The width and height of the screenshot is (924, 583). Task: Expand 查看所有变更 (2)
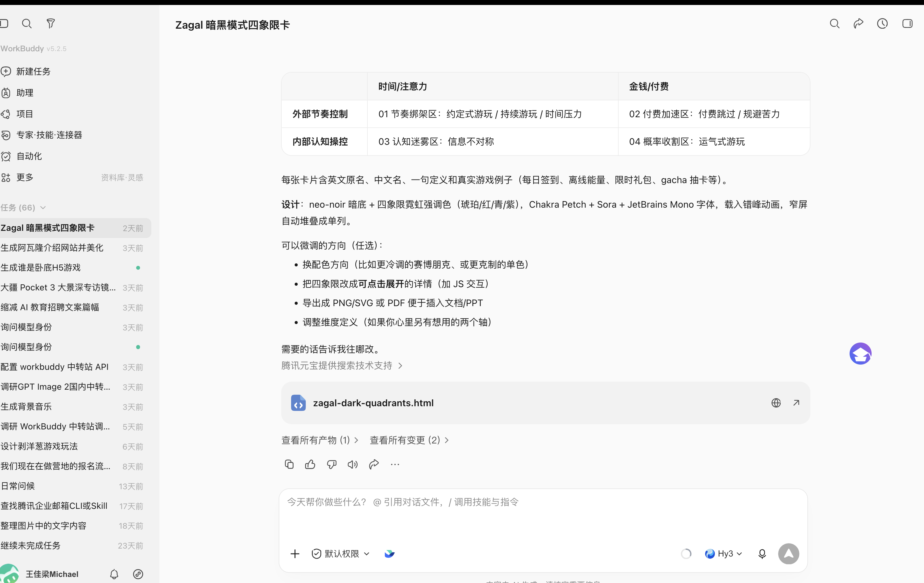click(x=409, y=440)
